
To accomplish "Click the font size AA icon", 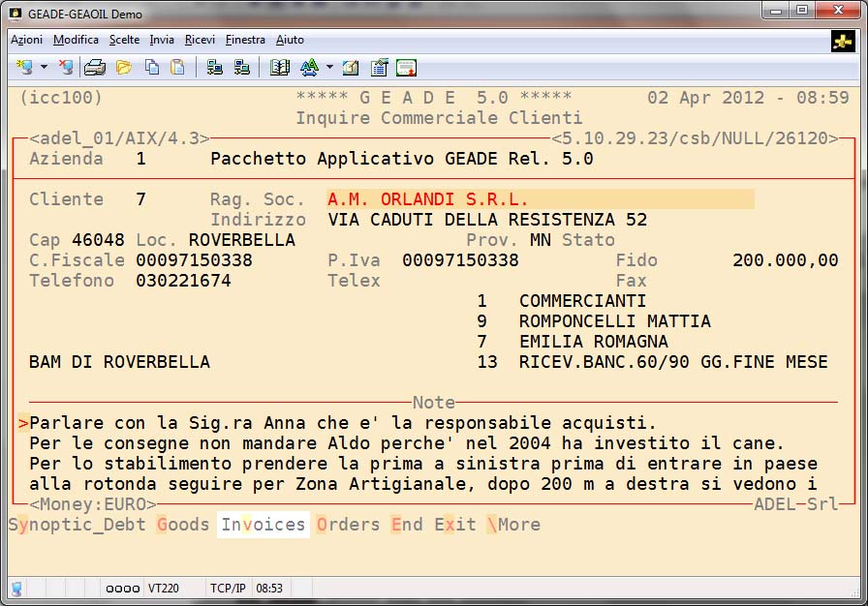I will tap(309, 68).
